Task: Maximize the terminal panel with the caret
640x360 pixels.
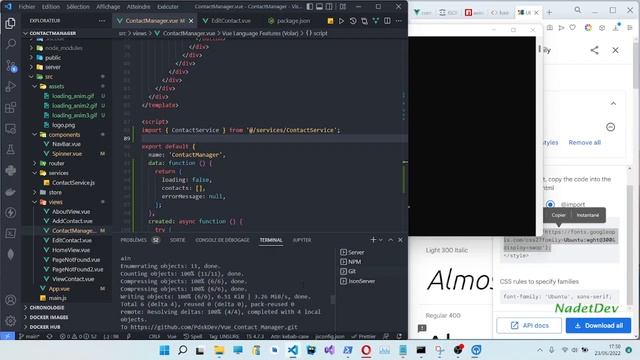Action: 391,240
